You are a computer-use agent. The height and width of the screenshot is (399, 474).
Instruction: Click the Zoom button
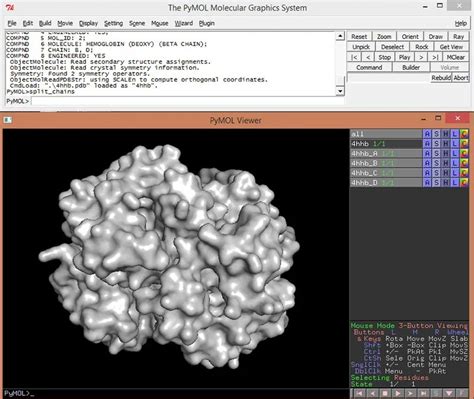coord(384,37)
